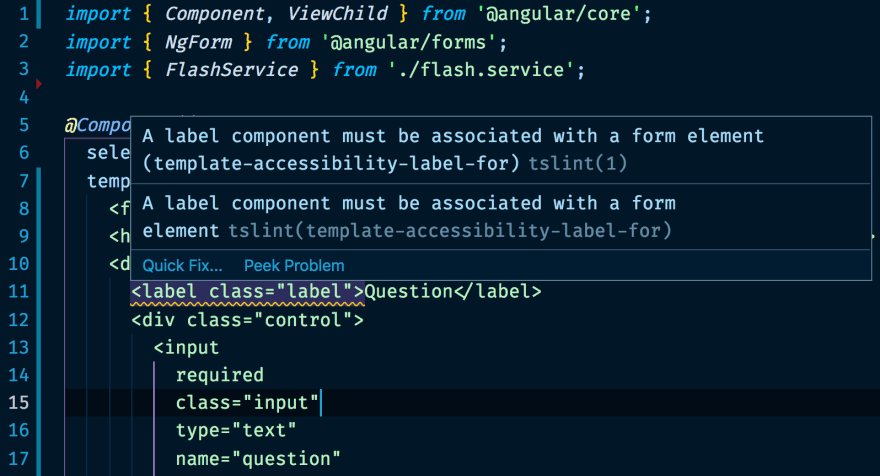Click the 'ViewChild' import identifier
Image resolution: width=880 pixels, height=476 pixels.
tap(307, 15)
